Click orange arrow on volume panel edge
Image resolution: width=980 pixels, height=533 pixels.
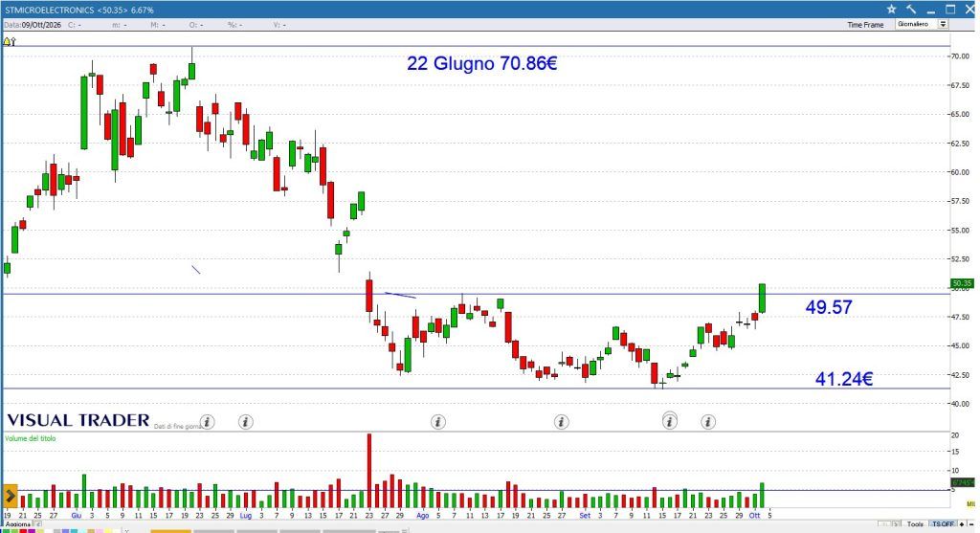(10, 496)
